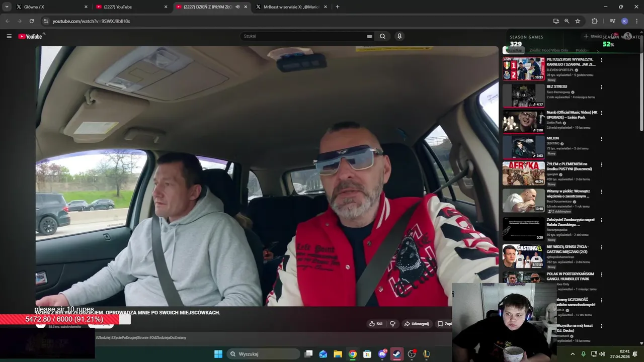Go to YouTube home via logo

31,36
